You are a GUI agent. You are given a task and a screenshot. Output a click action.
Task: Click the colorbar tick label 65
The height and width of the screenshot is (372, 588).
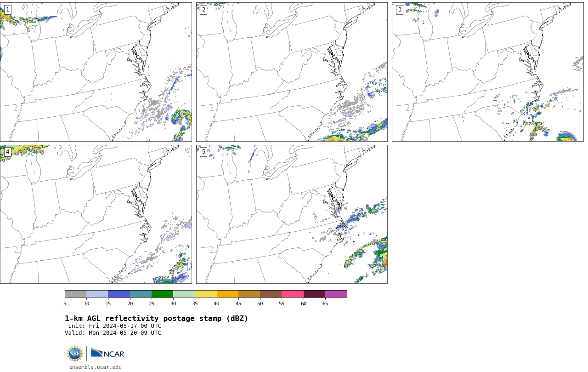point(325,303)
